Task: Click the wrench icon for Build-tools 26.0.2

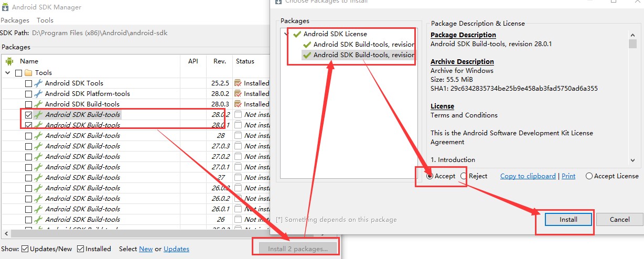Action: [x=38, y=198]
